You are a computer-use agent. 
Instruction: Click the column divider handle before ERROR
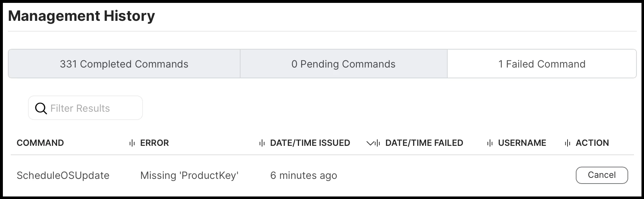132,143
